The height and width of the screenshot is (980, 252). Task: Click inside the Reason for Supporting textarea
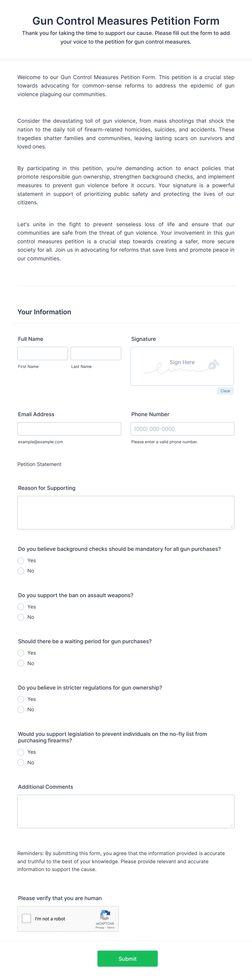(126, 512)
